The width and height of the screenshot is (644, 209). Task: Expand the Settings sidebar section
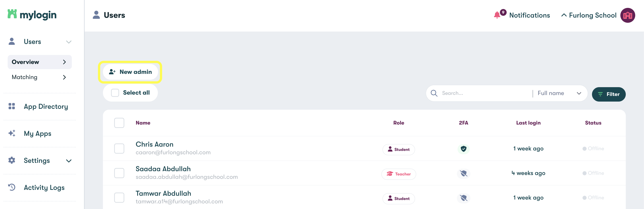point(69,161)
